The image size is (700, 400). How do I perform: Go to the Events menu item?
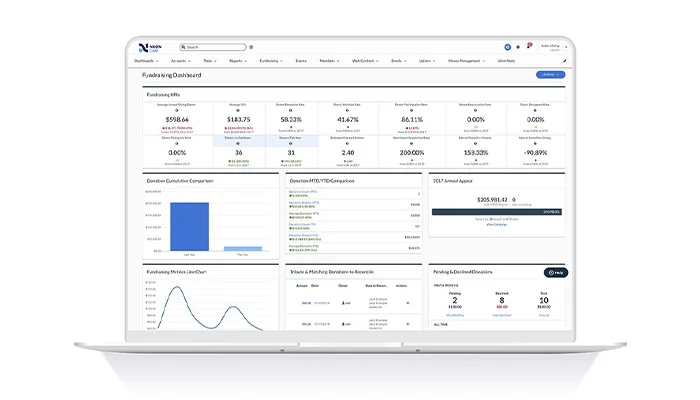(301, 61)
